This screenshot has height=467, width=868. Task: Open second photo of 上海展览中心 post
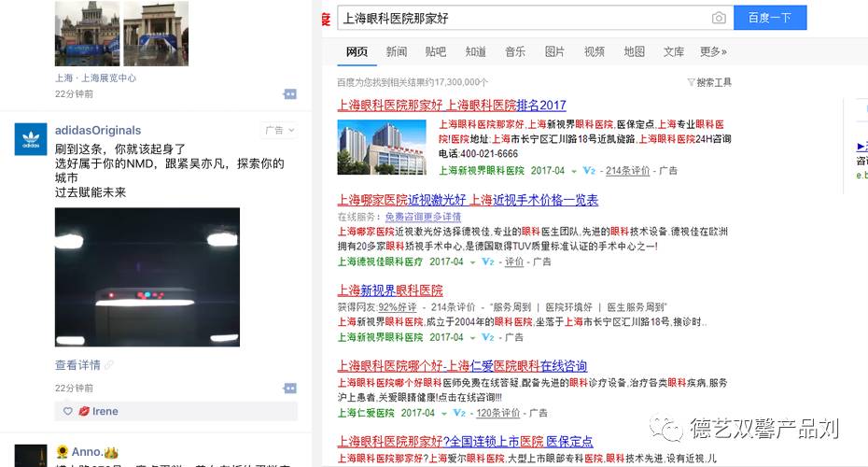(x=156, y=34)
